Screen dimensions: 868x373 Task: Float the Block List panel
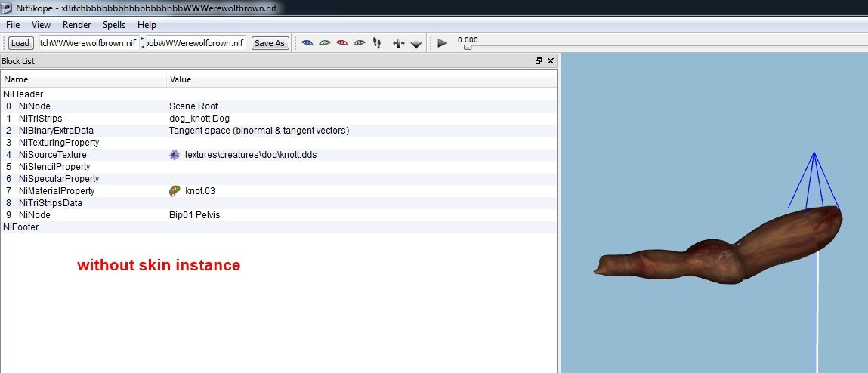tap(539, 61)
